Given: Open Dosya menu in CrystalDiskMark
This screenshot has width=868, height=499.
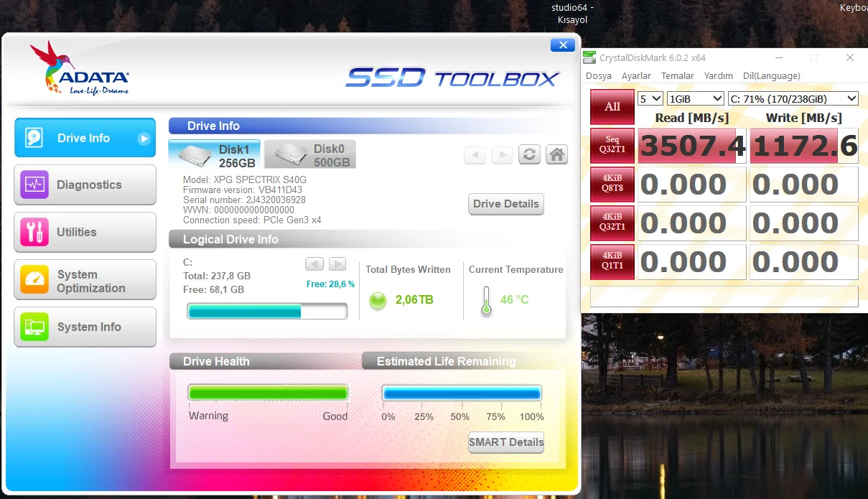Looking at the screenshot, I should point(599,76).
